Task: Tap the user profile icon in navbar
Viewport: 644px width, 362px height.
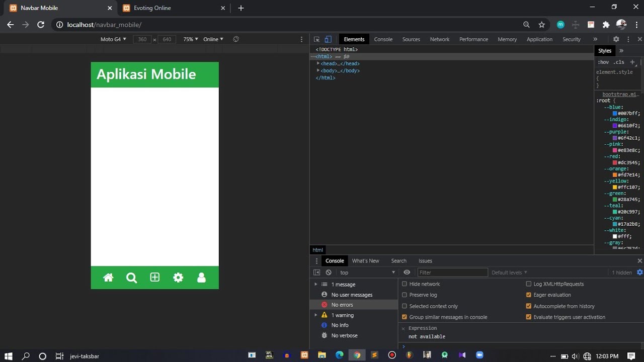Action: (202, 278)
